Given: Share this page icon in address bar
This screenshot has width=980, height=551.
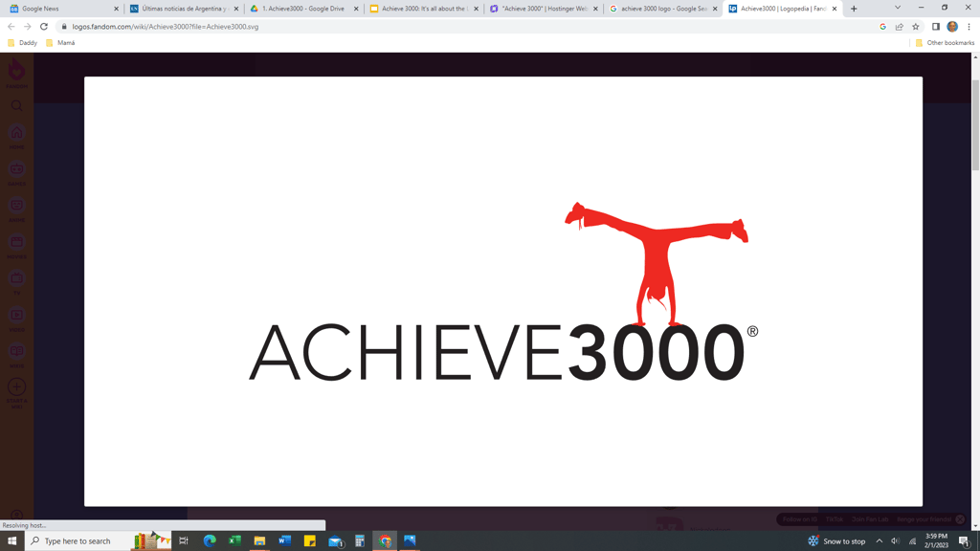Looking at the screenshot, I should point(900,26).
